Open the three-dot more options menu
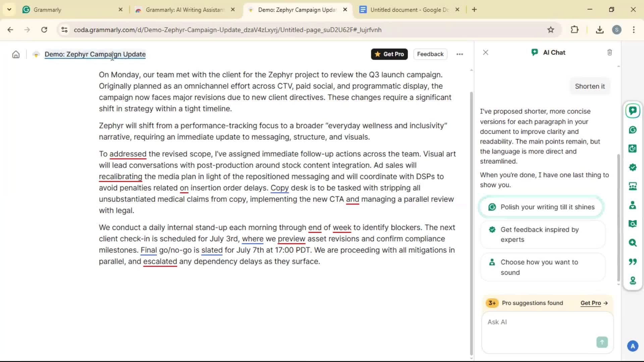This screenshot has width=644, height=362. (x=460, y=54)
